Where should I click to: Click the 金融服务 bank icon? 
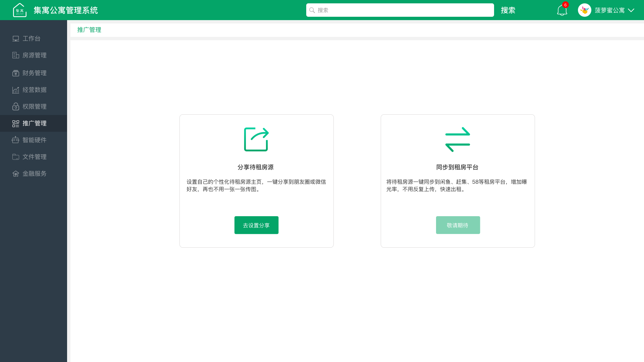16,174
